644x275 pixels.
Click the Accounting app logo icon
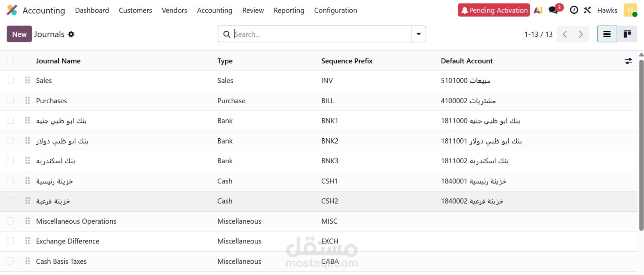12,10
